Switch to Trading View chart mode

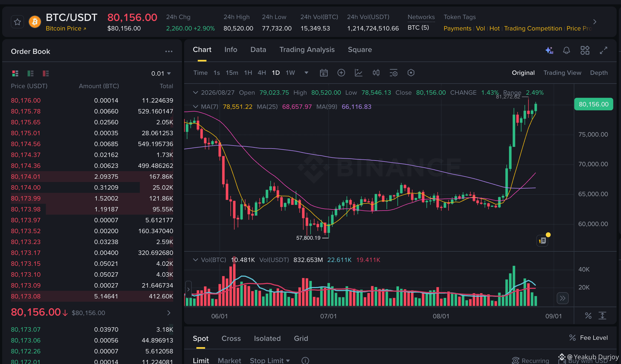[562, 73]
